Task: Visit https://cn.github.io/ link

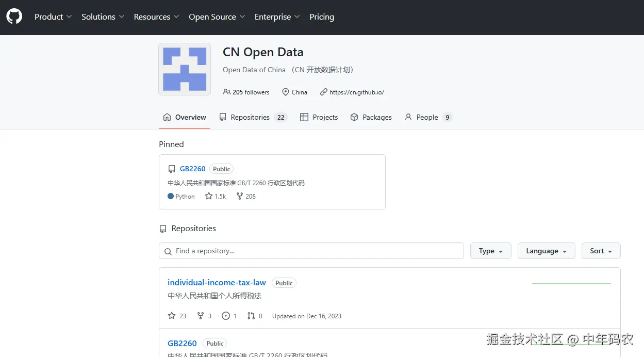Action: 357,92
